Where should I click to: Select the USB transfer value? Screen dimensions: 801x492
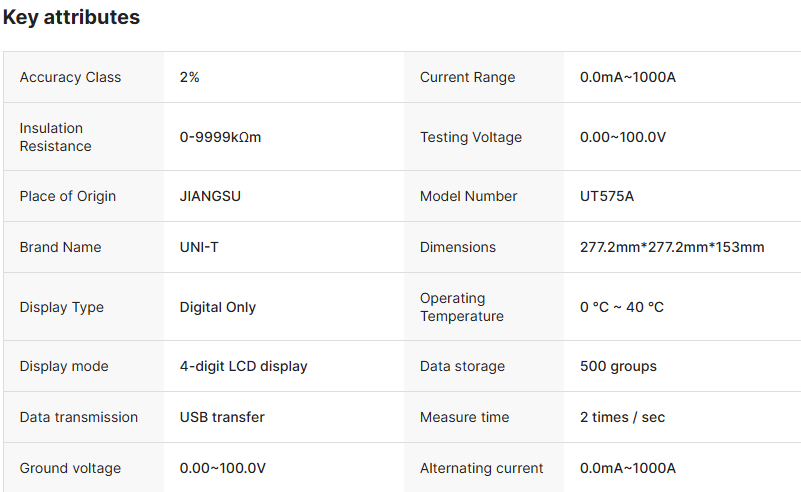pyautogui.click(x=222, y=417)
